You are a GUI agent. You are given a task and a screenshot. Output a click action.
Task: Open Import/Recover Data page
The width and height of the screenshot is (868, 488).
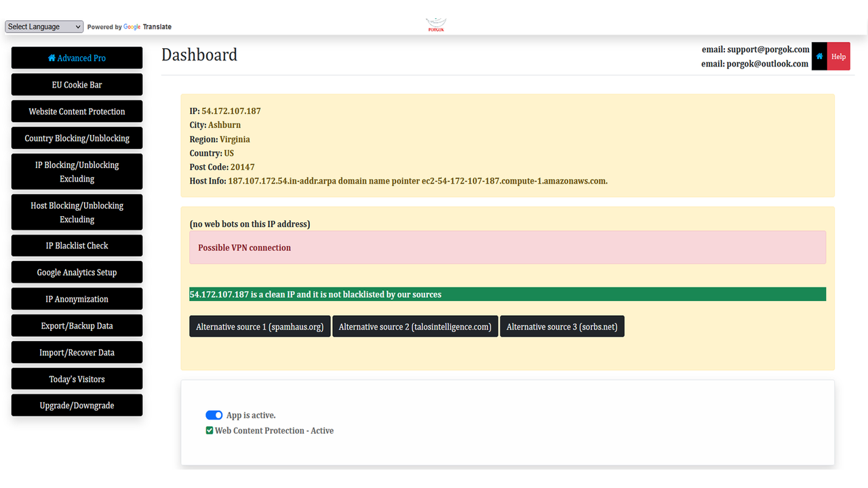click(77, 352)
